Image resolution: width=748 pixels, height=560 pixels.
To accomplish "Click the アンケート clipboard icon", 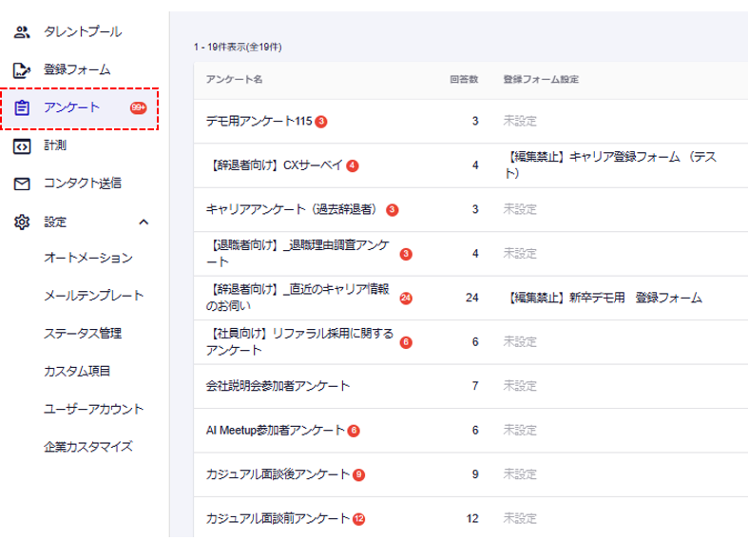I will tap(22, 107).
